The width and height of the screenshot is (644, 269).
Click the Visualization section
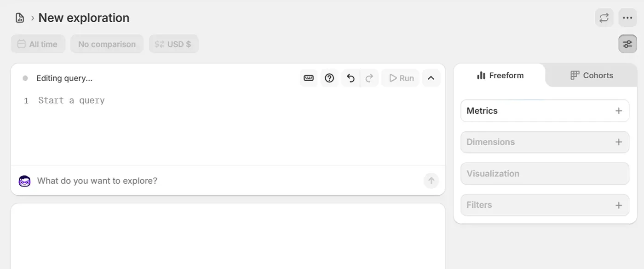[545, 174]
